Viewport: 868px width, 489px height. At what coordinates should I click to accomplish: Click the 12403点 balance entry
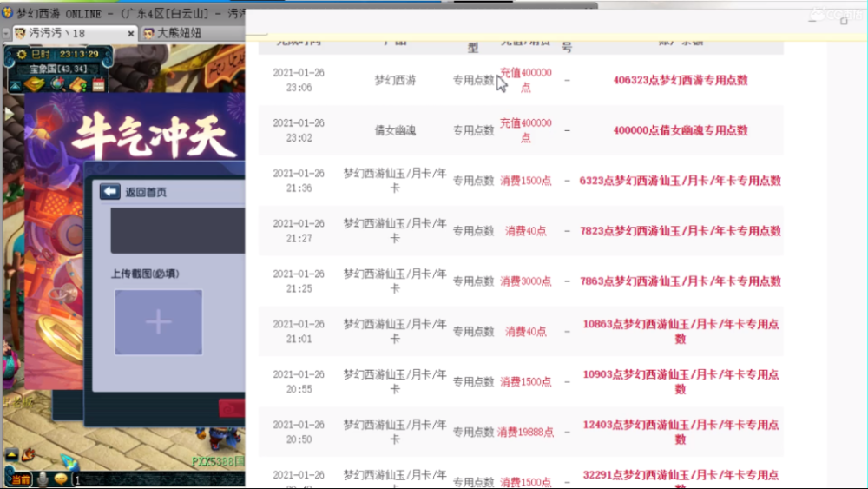681,432
